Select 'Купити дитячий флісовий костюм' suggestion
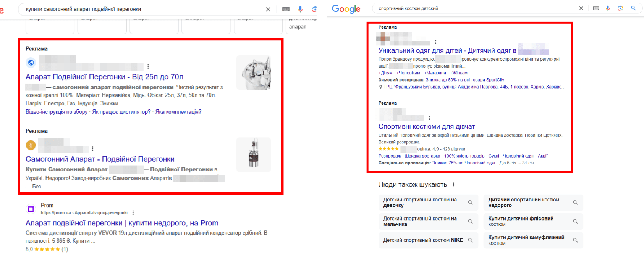 pos(533,221)
